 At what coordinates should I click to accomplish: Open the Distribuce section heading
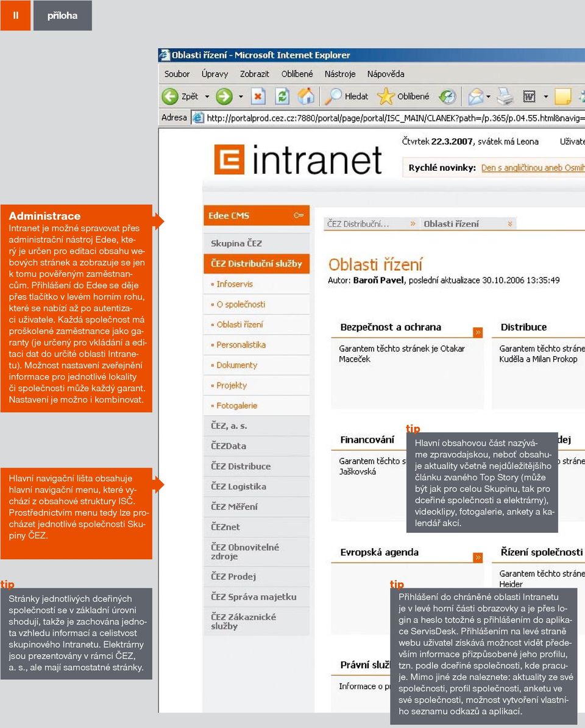tap(523, 327)
